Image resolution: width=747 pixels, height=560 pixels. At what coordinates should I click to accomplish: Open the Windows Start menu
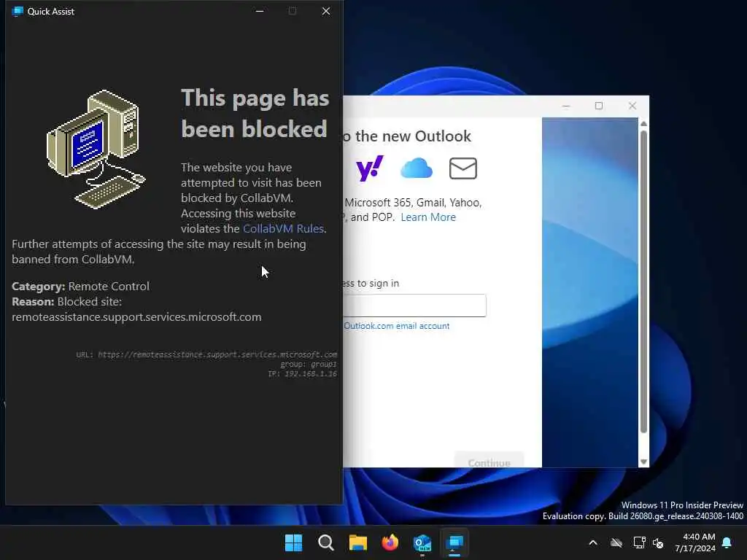point(293,542)
